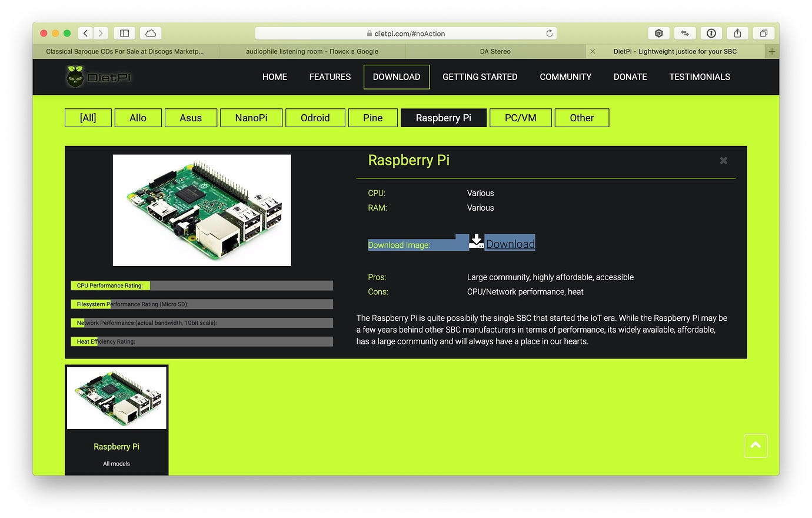Image resolution: width=812 pixels, height=518 pixels.
Task: Open the 1Password extension icon
Action: click(x=711, y=34)
